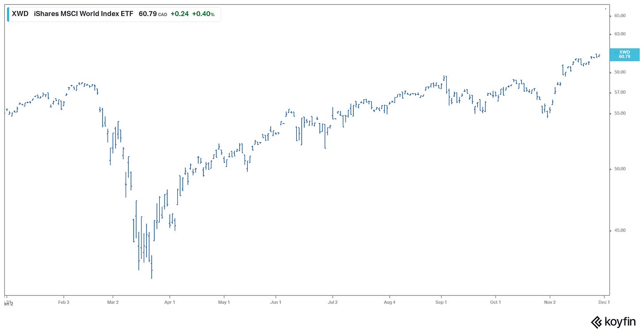The height and width of the screenshot is (333, 644).
Task: Click the 50.00 price axis label
Action: coord(620,169)
